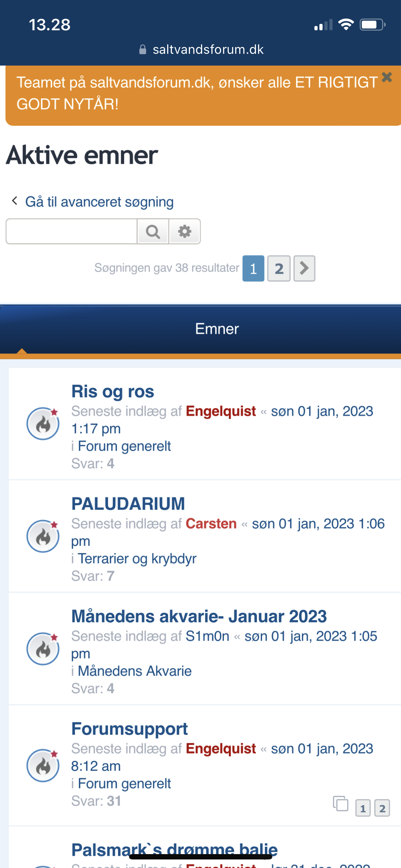Tap the Forumsupport topic flame icon

(x=43, y=765)
